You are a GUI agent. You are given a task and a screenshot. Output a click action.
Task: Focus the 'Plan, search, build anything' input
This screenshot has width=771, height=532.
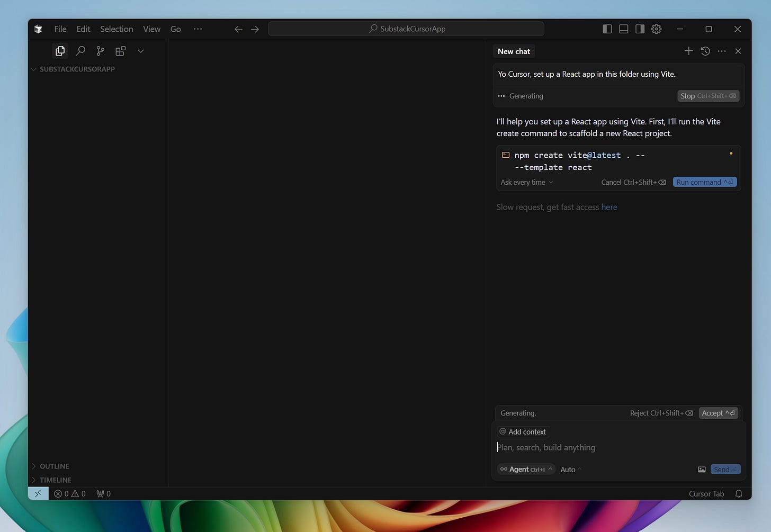(x=618, y=448)
